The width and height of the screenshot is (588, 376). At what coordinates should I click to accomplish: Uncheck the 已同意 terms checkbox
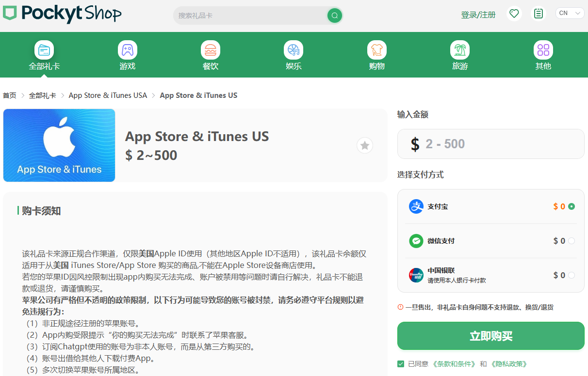click(401, 364)
